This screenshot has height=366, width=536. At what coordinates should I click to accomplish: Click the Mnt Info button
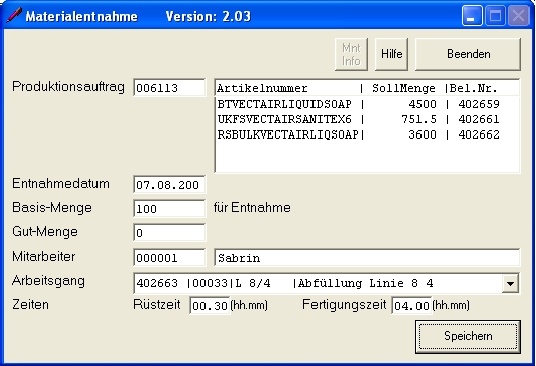point(351,54)
